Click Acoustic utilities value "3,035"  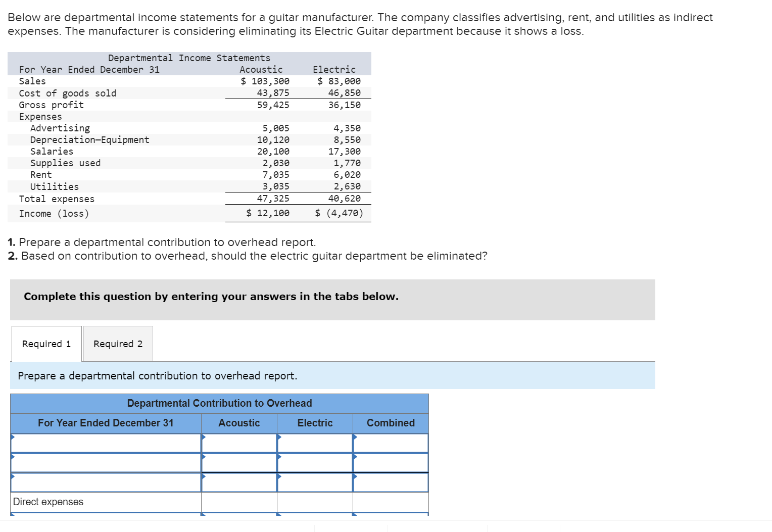(x=276, y=186)
